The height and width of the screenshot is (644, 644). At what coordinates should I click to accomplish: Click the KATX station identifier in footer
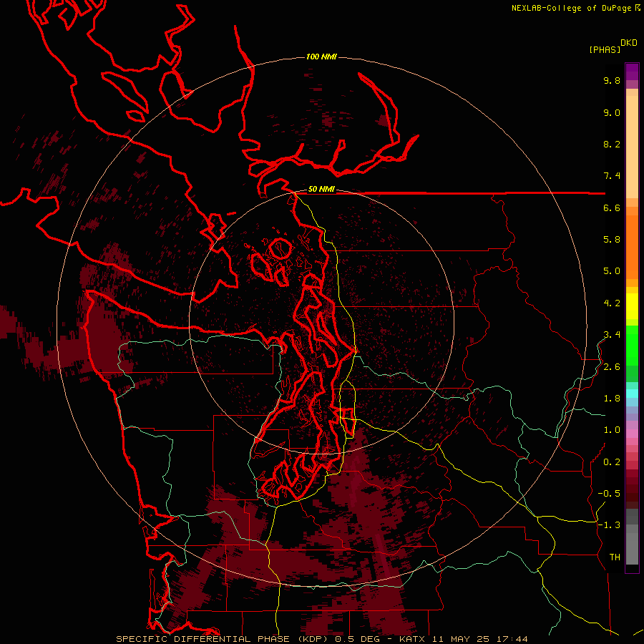click(414, 639)
